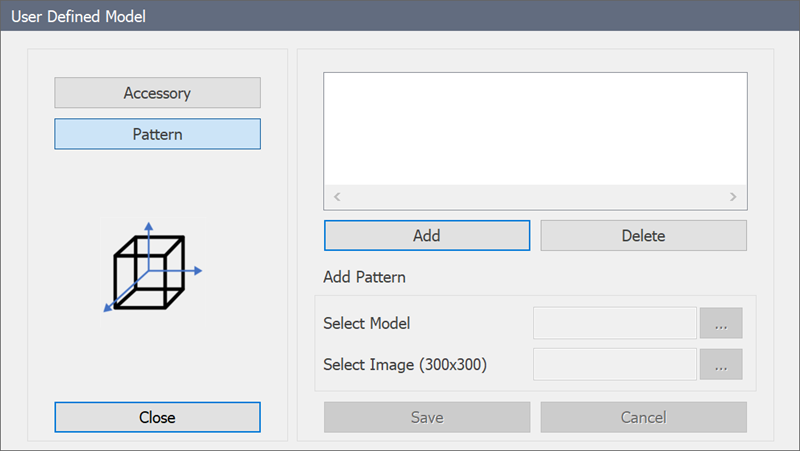This screenshot has width=800, height=451.
Task: Open the browse dialog for Select Model
Action: point(721,323)
